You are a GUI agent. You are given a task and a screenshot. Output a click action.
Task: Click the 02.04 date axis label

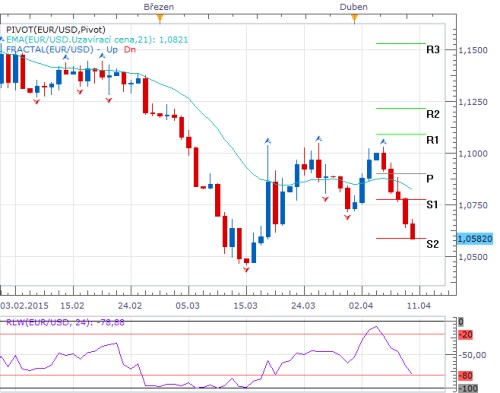pyautogui.click(x=361, y=306)
